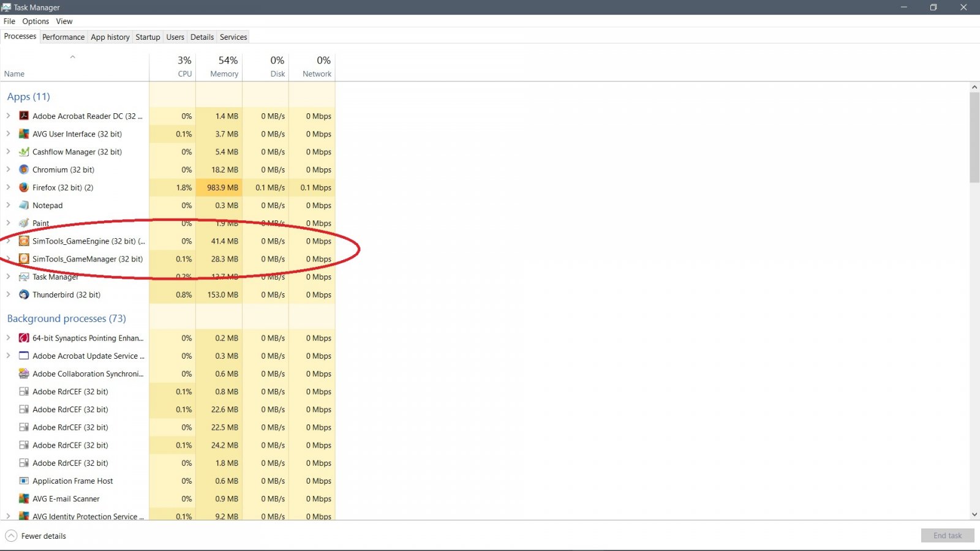Switch to the Details tab
The width and height of the screenshot is (980, 551).
(202, 37)
